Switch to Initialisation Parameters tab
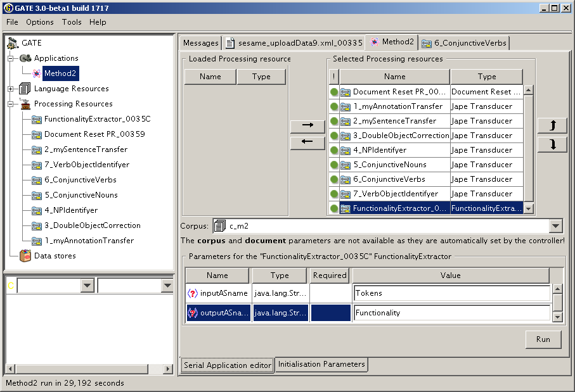 point(321,364)
